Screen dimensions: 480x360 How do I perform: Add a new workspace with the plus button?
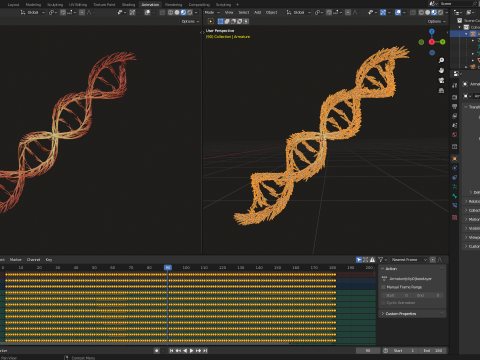coord(238,4)
